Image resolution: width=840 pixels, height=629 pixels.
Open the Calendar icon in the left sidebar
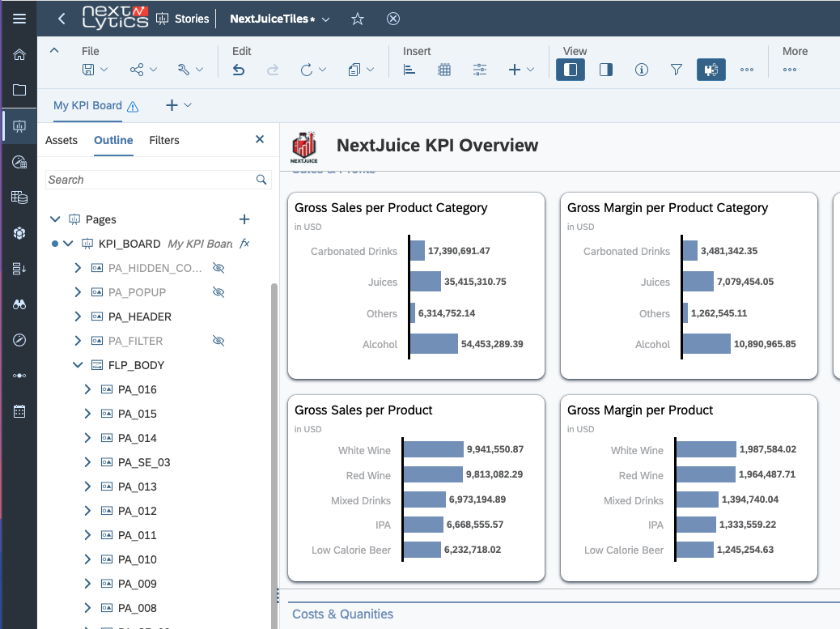point(19,411)
